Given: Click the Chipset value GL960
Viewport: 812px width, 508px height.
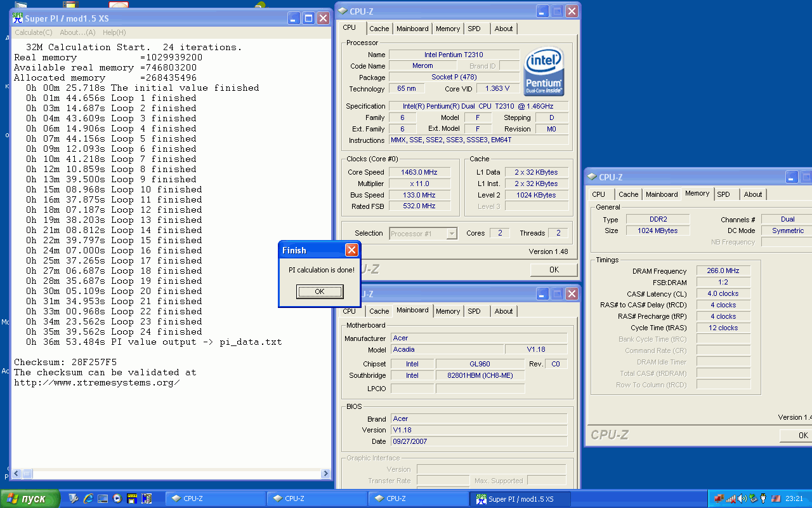Looking at the screenshot, I should click(x=480, y=364).
